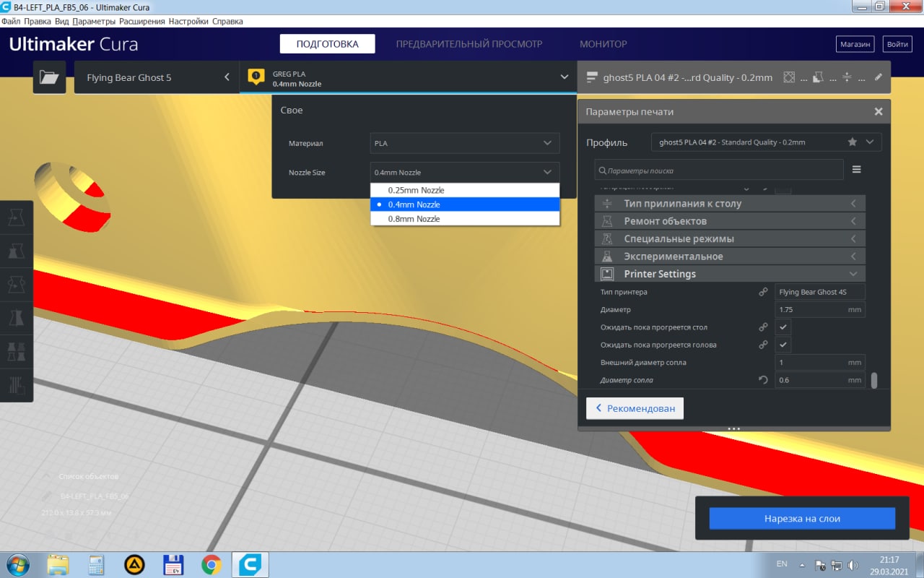
Task: Click the Printer Settings category icon
Action: [x=607, y=274]
